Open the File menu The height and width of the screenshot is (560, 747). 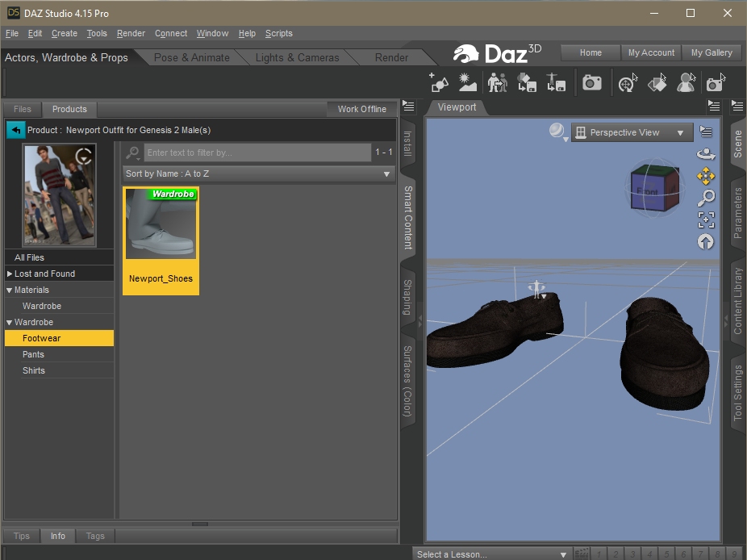click(x=12, y=33)
